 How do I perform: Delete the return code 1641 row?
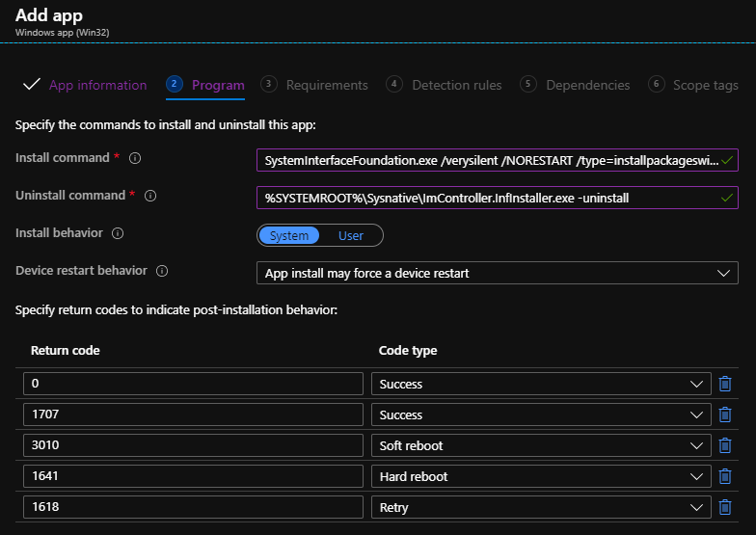(725, 476)
